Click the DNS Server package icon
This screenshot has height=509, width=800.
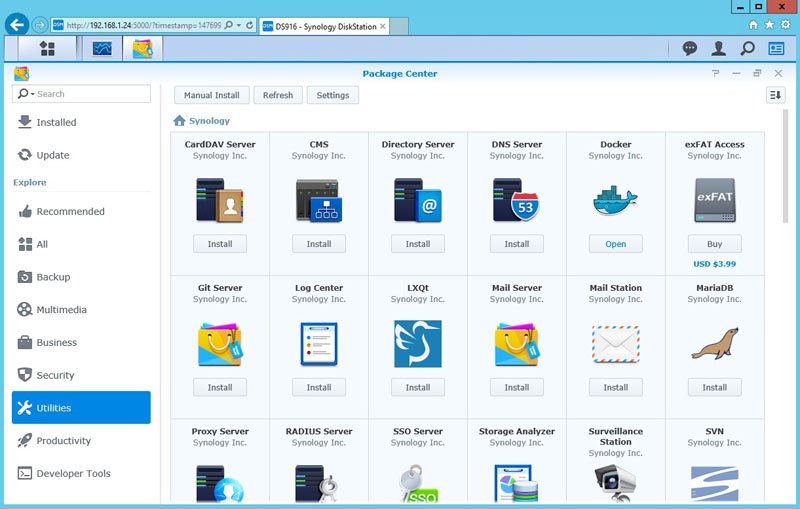[516, 200]
